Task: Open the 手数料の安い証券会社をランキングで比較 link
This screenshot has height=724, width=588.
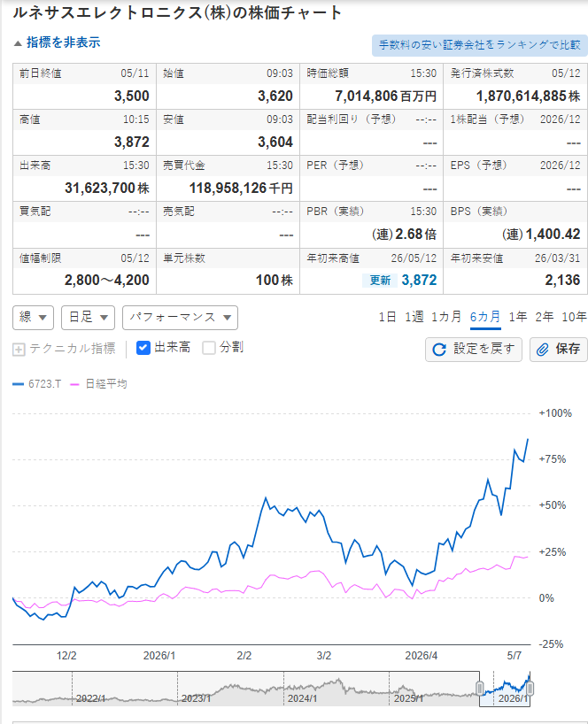Action: click(479, 45)
